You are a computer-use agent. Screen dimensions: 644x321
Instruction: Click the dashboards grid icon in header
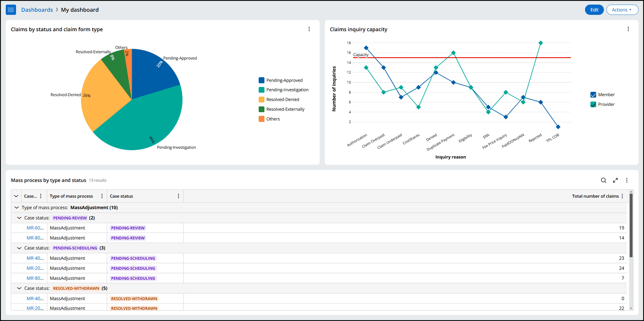tap(11, 10)
